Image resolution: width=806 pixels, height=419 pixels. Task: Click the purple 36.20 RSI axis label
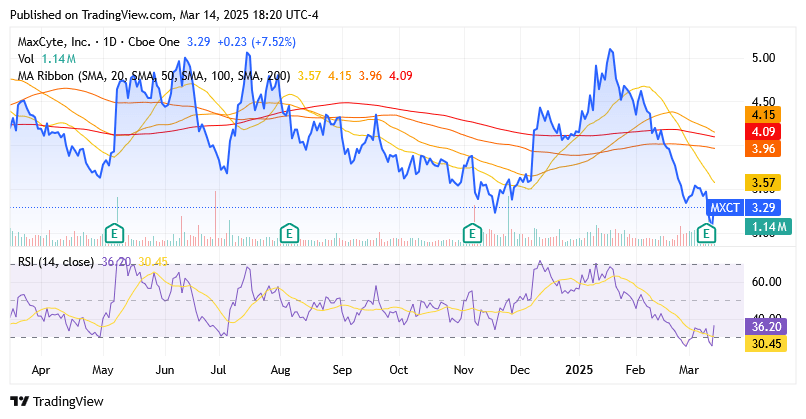pos(766,326)
